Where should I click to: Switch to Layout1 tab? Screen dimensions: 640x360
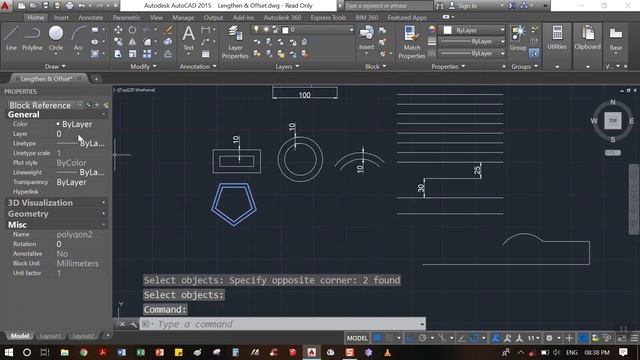click(51, 336)
